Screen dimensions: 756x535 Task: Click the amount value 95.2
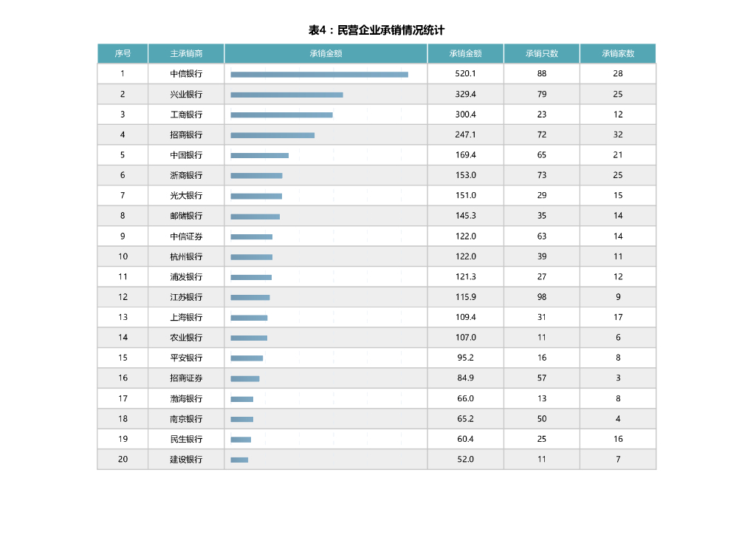pyautogui.click(x=465, y=358)
